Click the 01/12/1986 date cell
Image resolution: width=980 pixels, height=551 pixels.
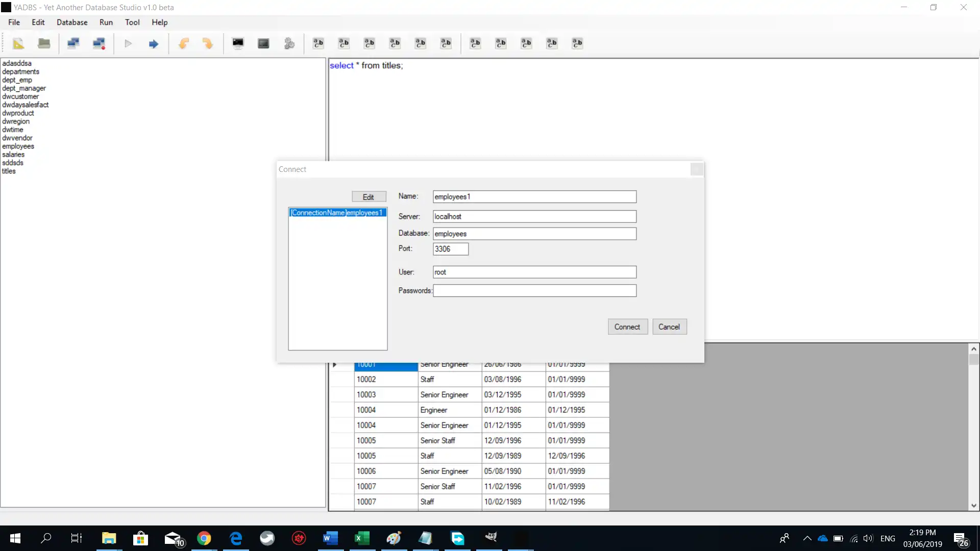pyautogui.click(x=513, y=410)
